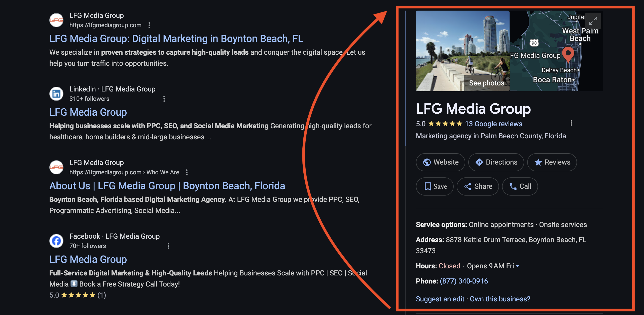Click '310+ followers' text under LinkedIn
644x315 pixels.
(89, 99)
